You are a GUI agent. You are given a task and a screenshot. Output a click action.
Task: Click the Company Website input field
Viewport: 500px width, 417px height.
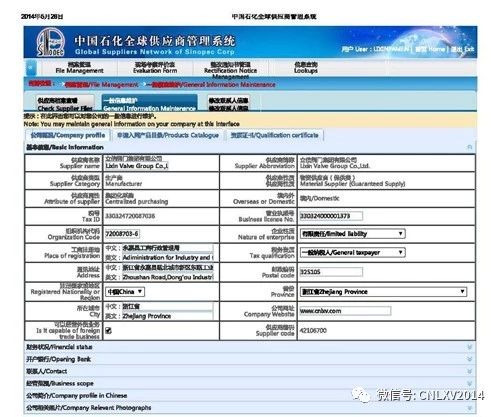coord(345,311)
